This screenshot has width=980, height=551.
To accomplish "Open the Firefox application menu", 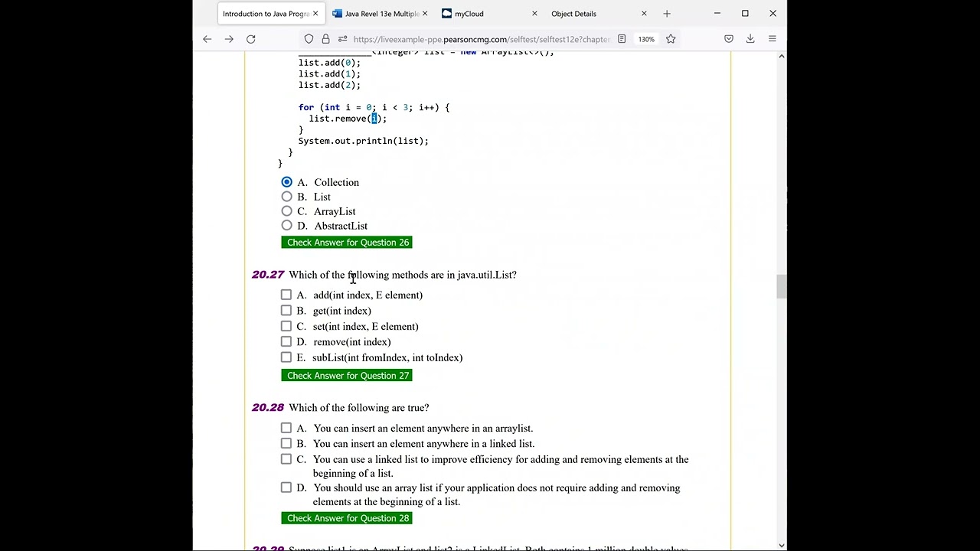I will click(773, 39).
